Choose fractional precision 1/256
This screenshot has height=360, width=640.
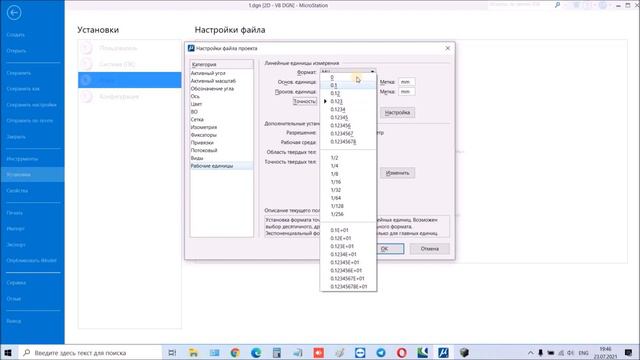348,214
